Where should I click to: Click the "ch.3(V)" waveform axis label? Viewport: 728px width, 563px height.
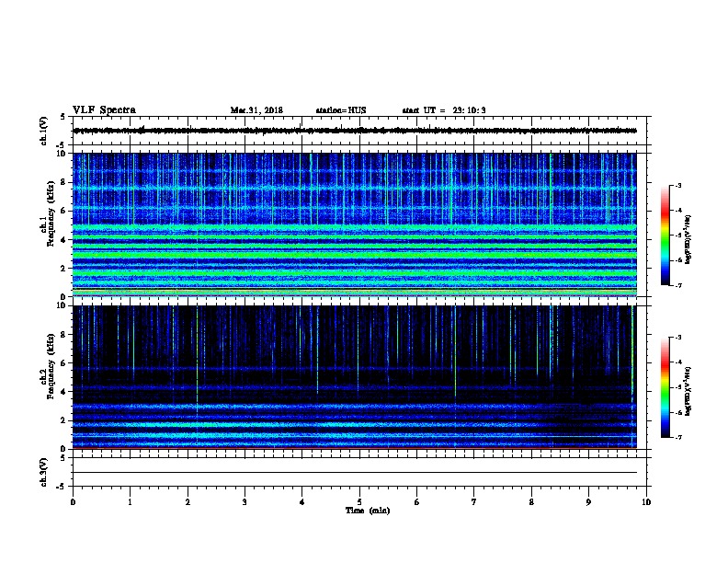pos(43,472)
